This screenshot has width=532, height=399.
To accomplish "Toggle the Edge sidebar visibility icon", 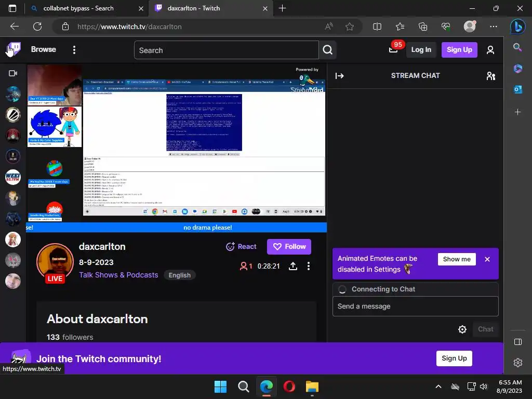I will pos(518,342).
